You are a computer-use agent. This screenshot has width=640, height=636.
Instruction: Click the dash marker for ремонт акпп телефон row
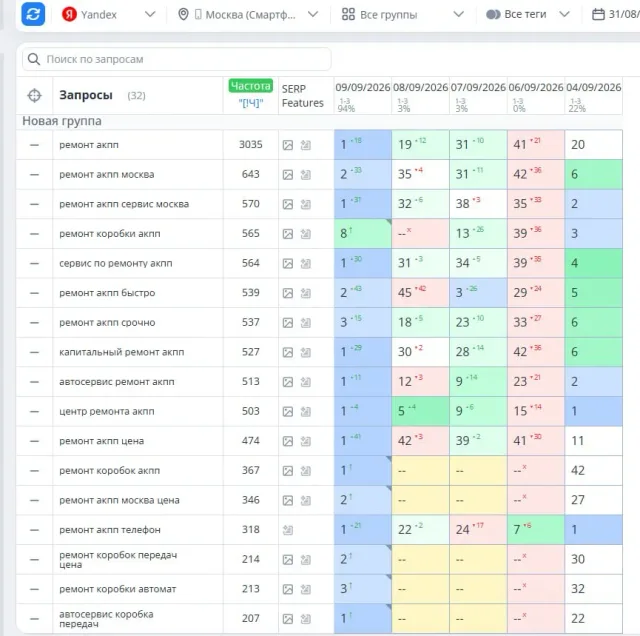pyautogui.click(x=34, y=530)
